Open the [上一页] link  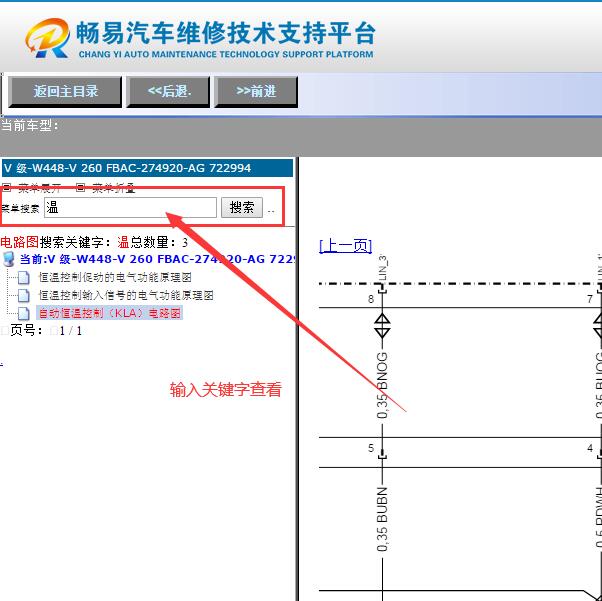tap(346, 246)
